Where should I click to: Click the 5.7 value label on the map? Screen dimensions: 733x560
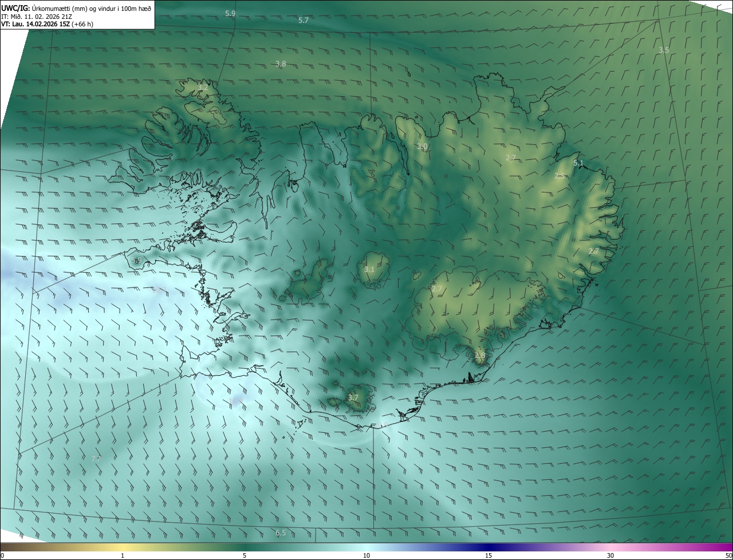[x=304, y=20]
